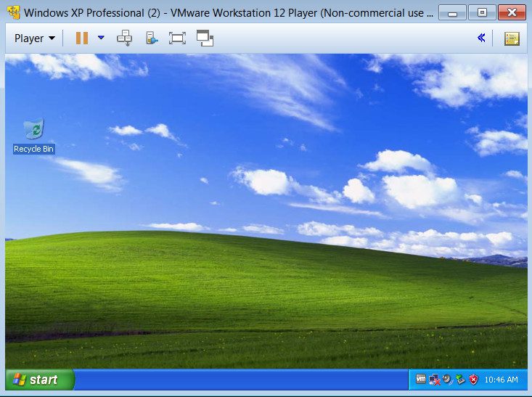This screenshot has height=397, width=532.
Task: Switch to Unity mode via toolbar icon
Action: click(205, 38)
